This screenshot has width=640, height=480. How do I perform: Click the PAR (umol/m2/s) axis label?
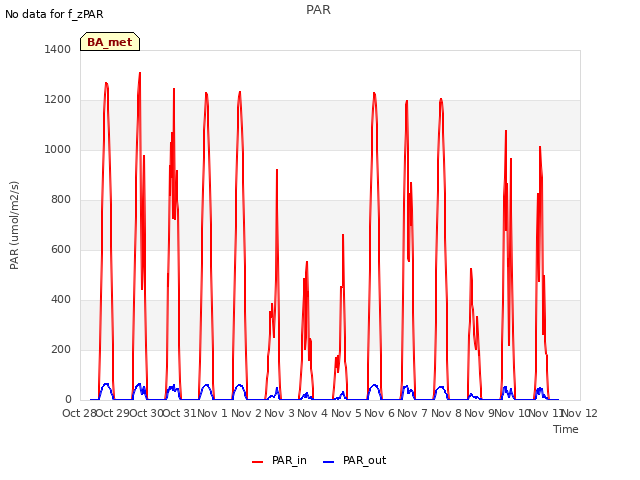pos(14,225)
